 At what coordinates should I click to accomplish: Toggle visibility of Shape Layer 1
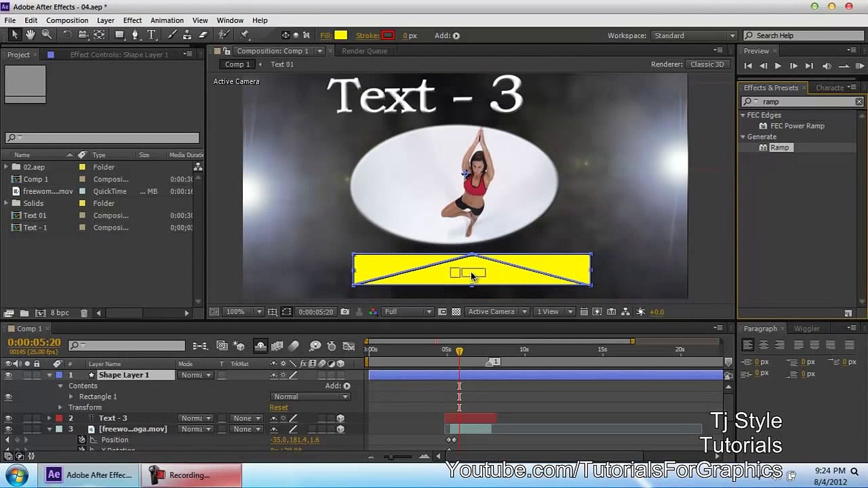[8, 375]
